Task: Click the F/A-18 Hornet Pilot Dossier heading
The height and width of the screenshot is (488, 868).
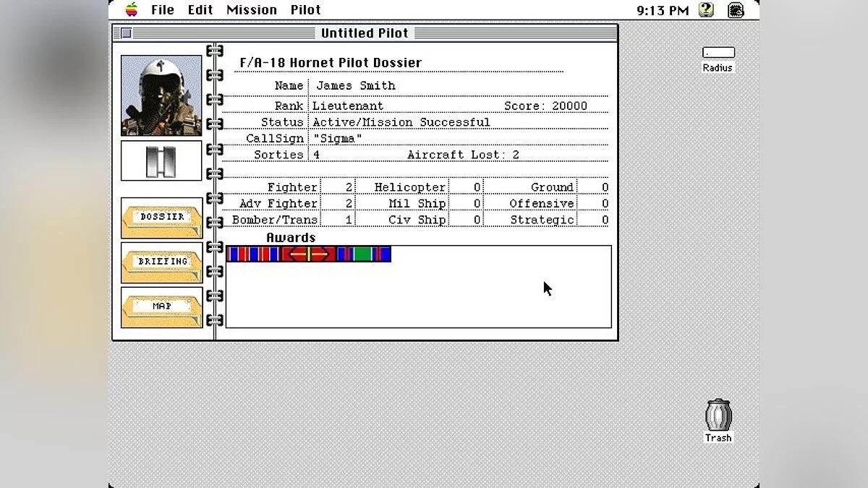Action: (x=331, y=63)
